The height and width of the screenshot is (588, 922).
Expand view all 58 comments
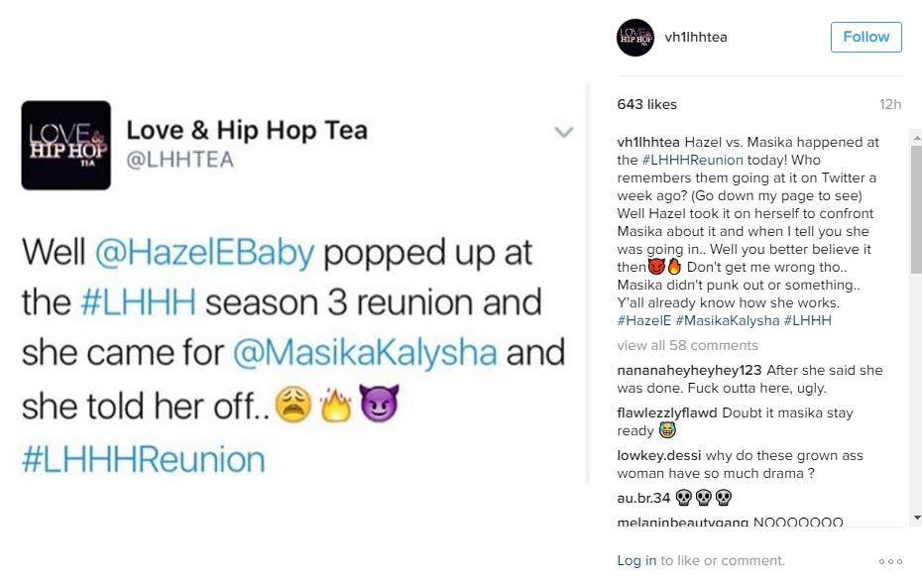click(x=687, y=345)
